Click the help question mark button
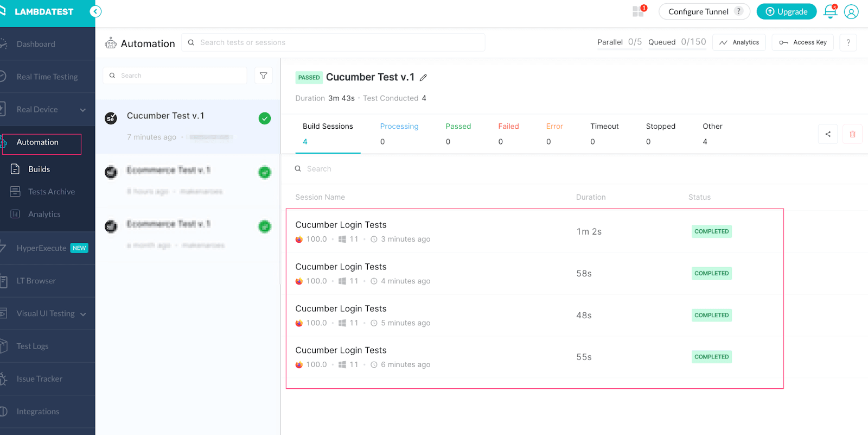This screenshot has width=868, height=435. pos(848,42)
